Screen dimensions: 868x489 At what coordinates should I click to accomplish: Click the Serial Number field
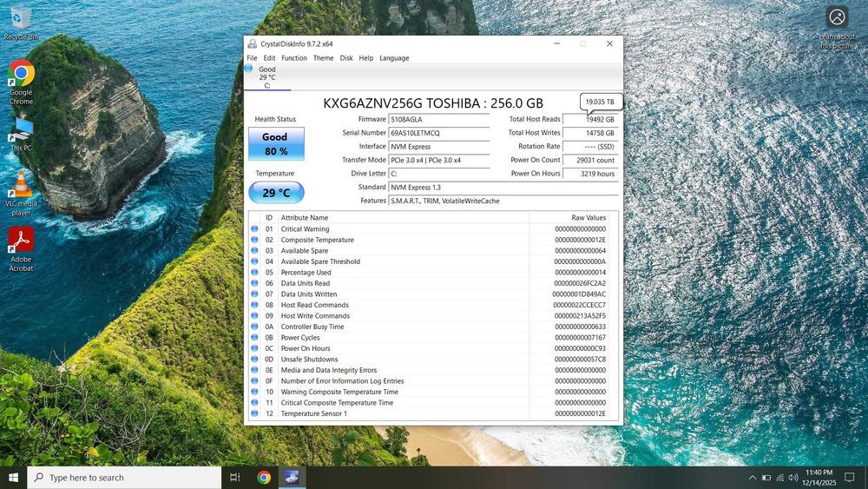click(x=439, y=133)
